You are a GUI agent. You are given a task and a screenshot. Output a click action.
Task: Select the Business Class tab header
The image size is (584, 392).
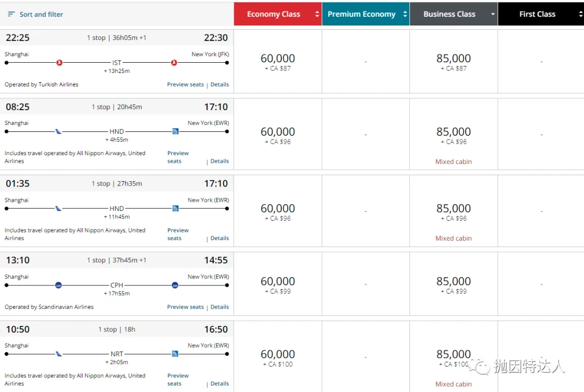point(449,15)
